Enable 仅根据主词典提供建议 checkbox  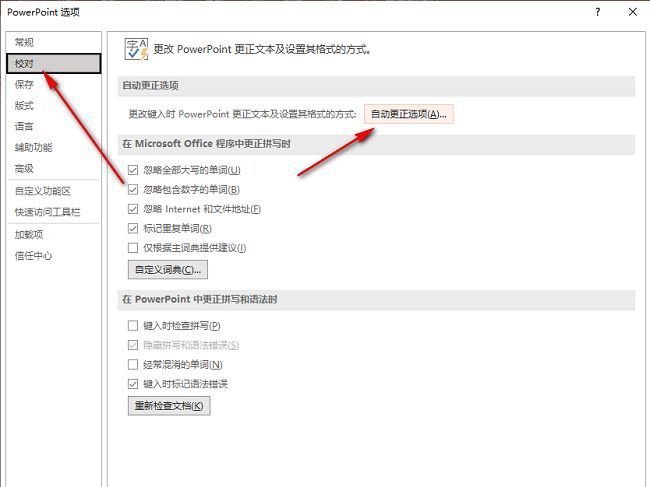[133, 248]
